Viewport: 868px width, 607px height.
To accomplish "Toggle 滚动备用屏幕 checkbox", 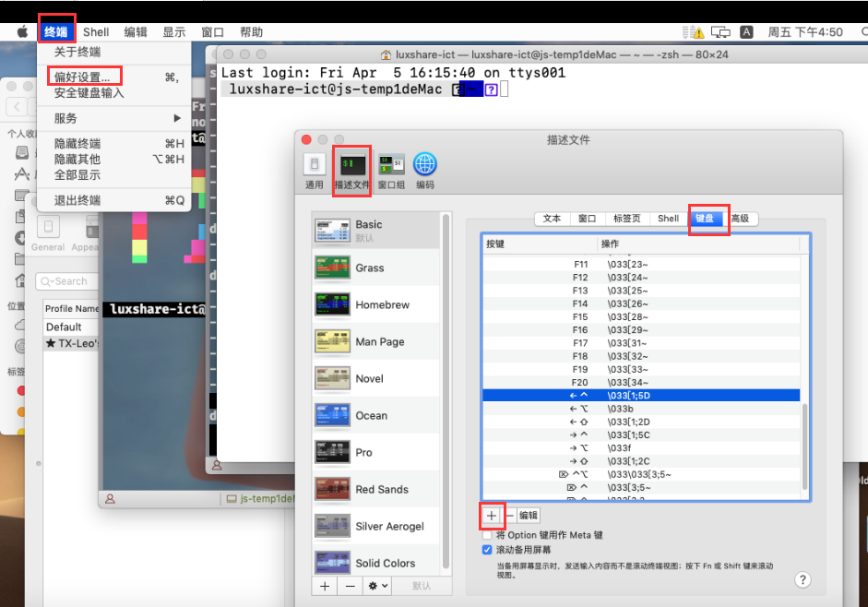I will click(x=487, y=550).
